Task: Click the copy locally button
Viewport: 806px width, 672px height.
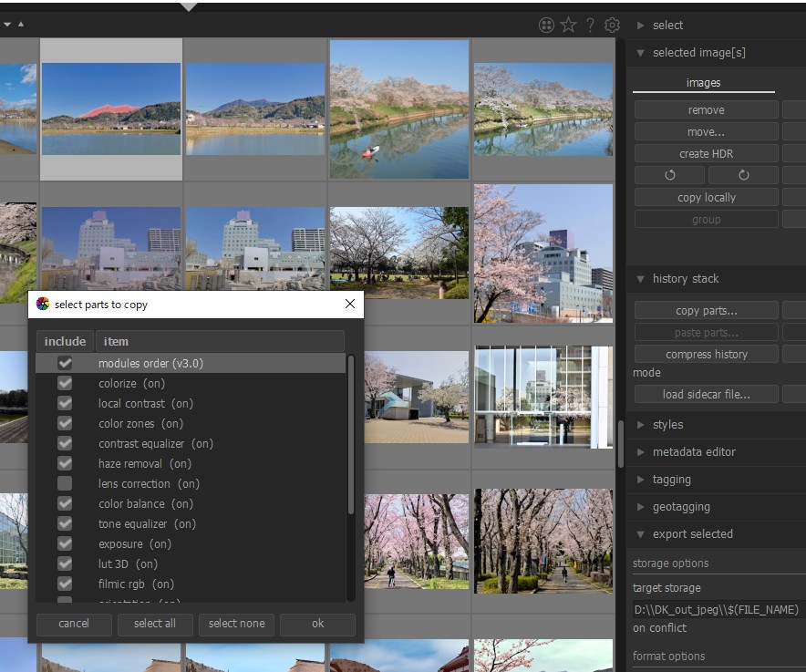Action: 707,198
